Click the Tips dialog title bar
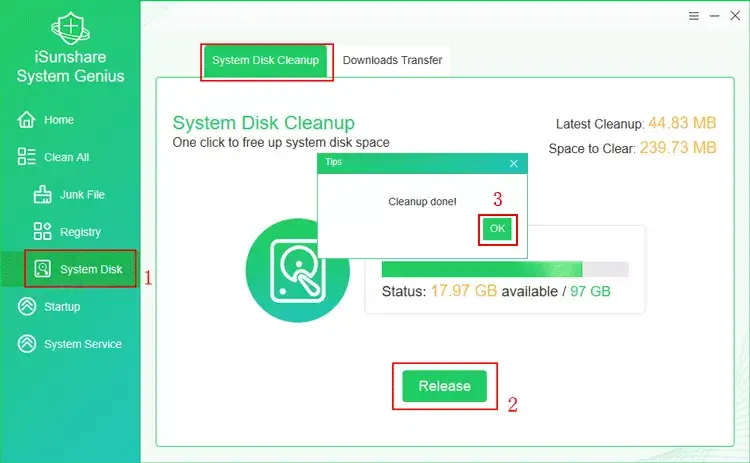This screenshot has height=463, width=750. [422, 163]
